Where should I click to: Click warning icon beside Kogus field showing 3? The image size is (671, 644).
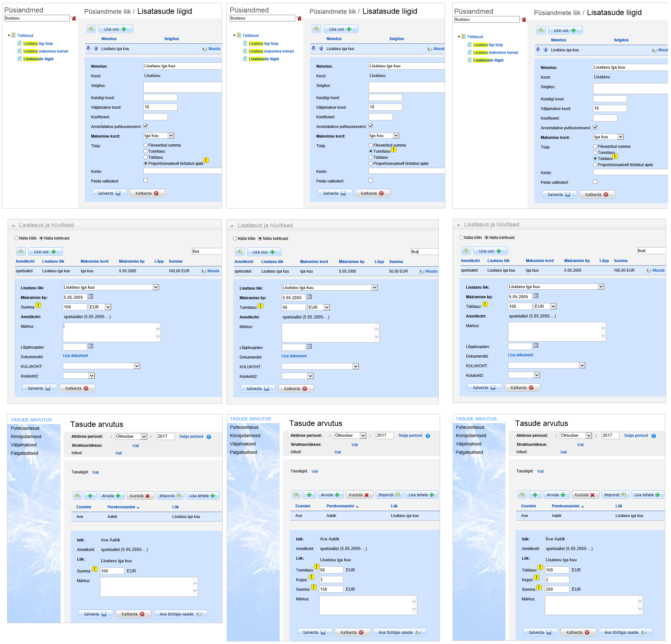pyautogui.click(x=311, y=577)
